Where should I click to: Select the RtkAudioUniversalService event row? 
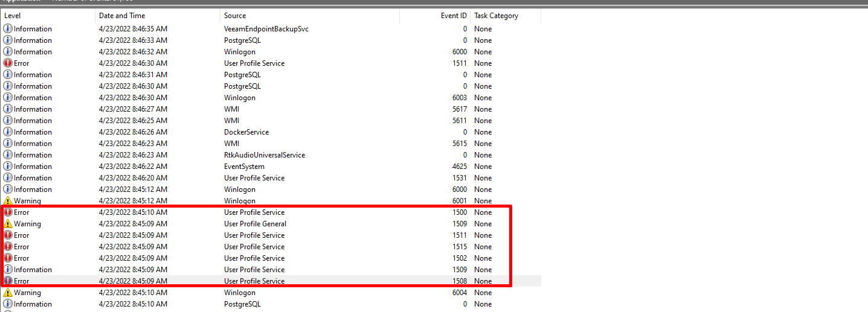264,155
